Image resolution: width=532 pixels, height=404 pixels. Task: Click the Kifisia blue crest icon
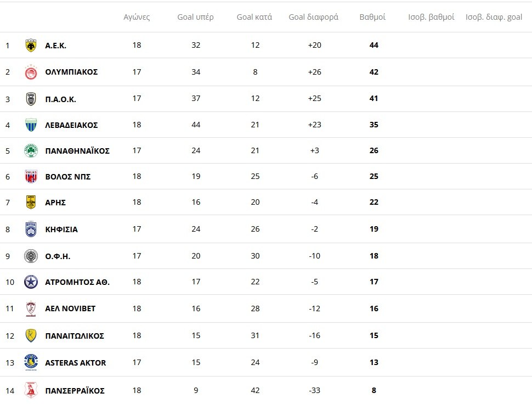[x=31, y=229]
